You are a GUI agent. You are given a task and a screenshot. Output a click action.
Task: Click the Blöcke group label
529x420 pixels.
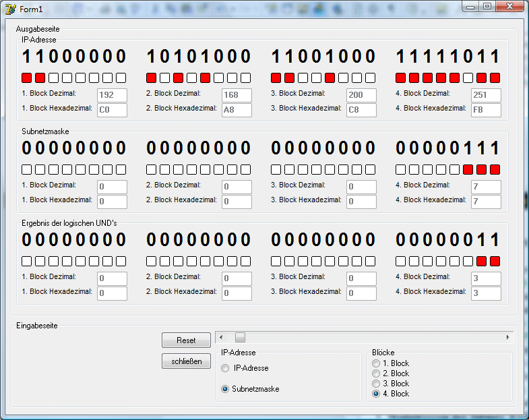pyautogui.click(x=383, y=353)
